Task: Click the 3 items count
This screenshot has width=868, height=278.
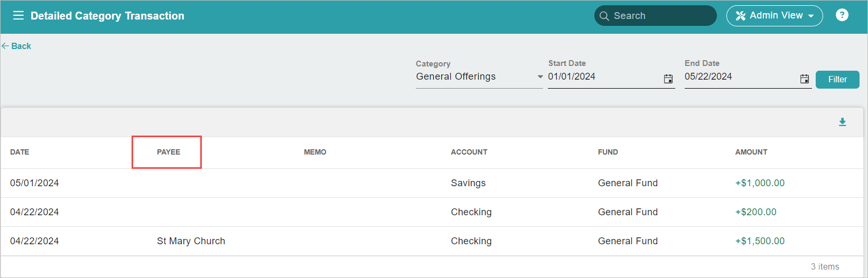Action: click(x=825, y=267)
